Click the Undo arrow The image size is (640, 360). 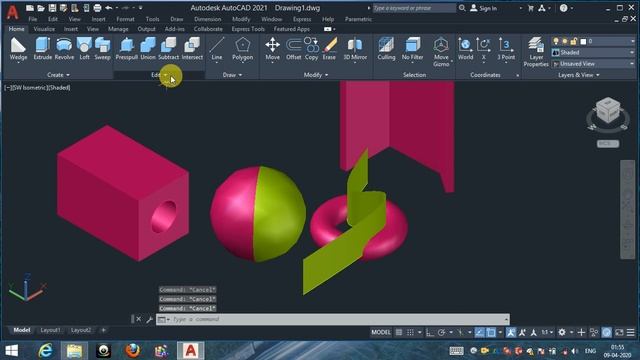[109, 8]
